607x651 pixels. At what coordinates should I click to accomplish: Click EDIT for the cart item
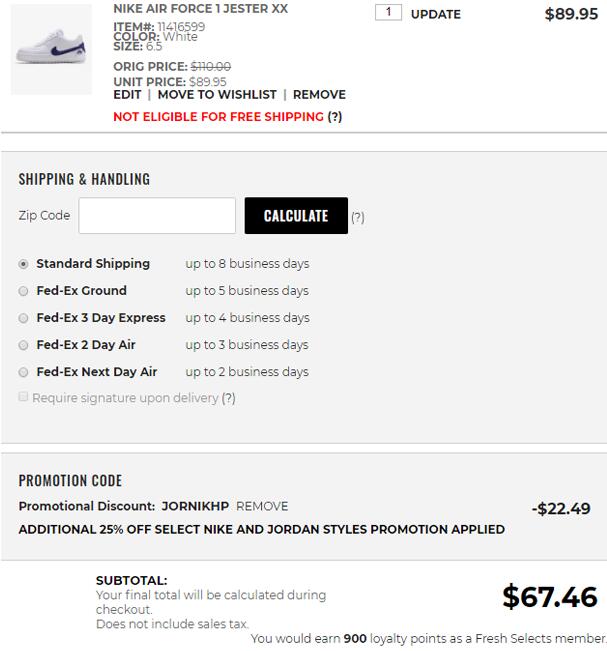click(127, 94)
